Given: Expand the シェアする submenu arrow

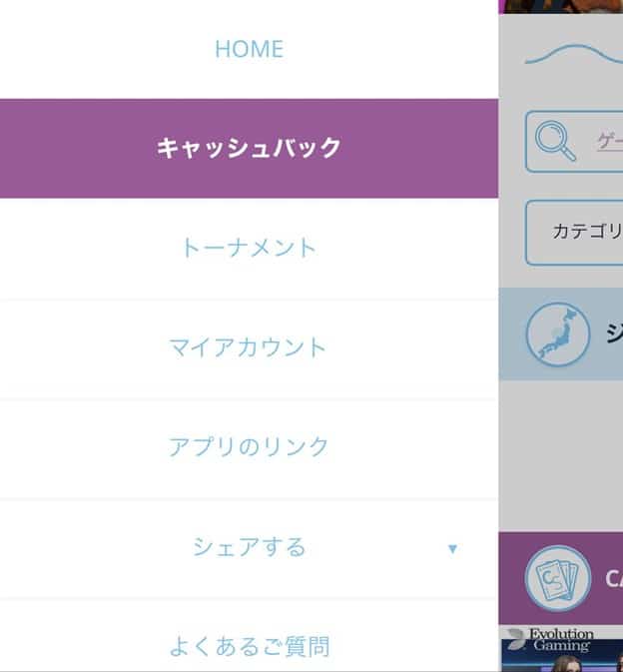Looking at the screenshot, I should tap(452, 548).
